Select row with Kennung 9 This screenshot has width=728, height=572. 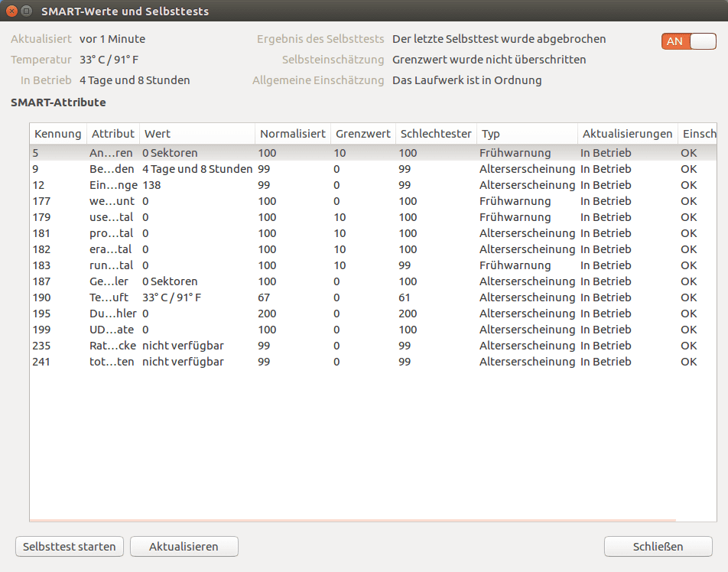pyautogui.click(x=373, y=169)
